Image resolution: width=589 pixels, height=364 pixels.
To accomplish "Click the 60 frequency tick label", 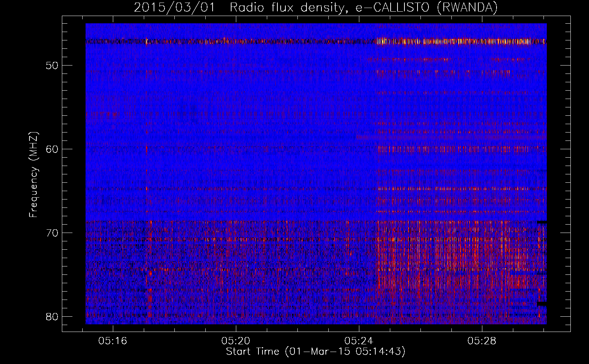I will point(52,149).
